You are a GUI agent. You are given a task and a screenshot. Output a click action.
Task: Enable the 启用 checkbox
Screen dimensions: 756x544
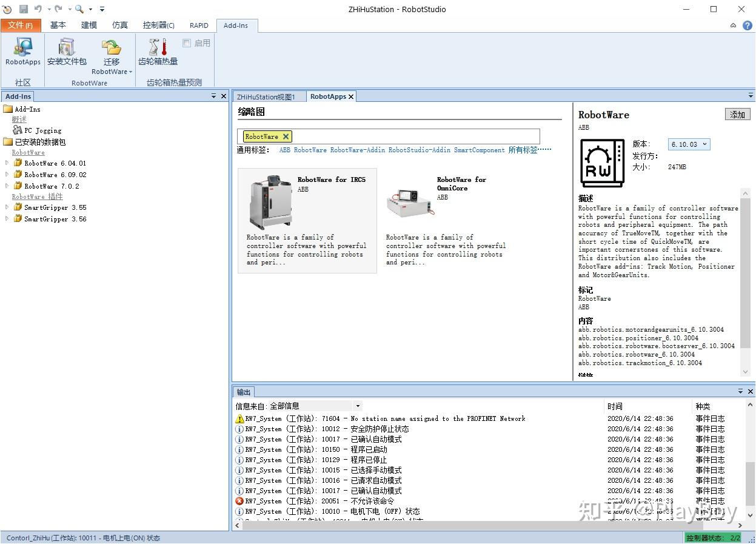tap(187, 43)
